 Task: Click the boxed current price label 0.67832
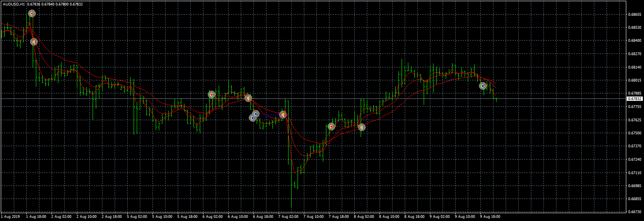pos(635,99)
